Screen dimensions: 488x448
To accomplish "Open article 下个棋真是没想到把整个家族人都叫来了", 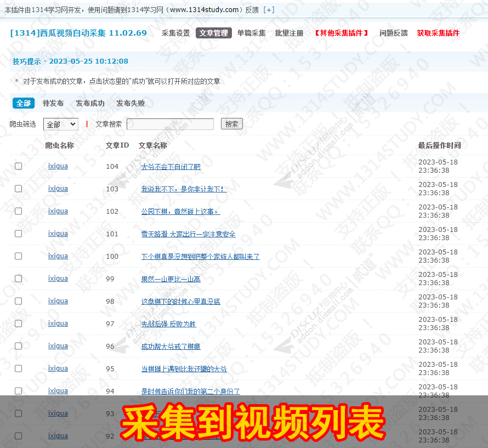I will coord(201,257).
